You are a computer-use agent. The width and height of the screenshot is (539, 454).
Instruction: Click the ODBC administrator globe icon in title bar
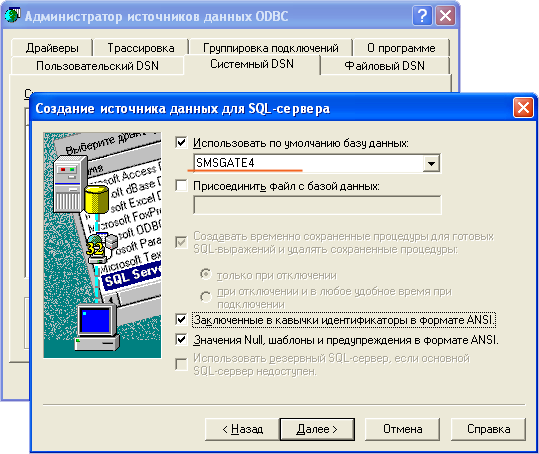12,15
